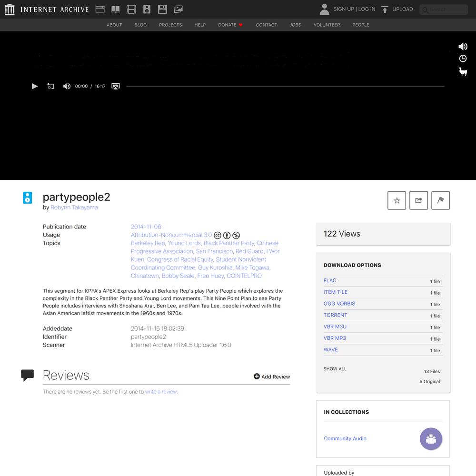Favorite this item with the star button

click(397, 200)
